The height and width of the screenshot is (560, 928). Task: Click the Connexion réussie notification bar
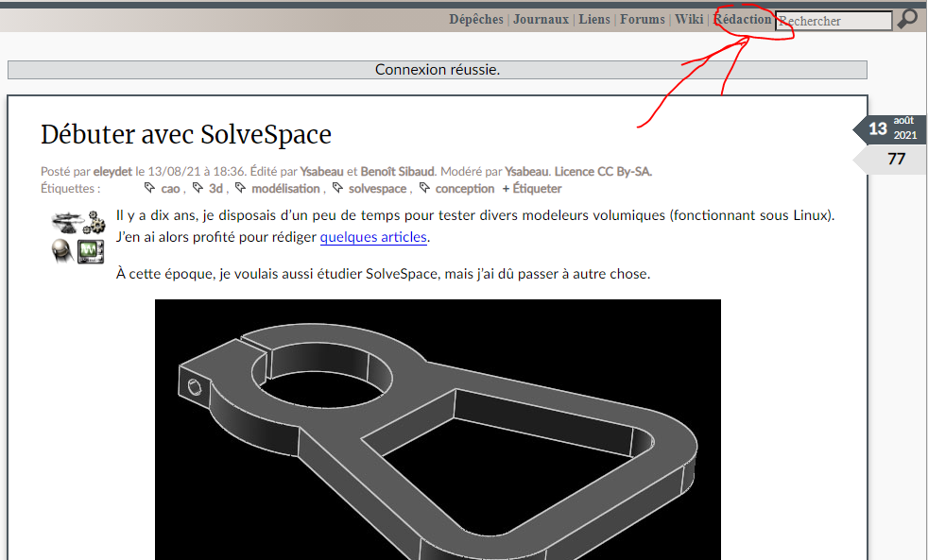pos(438,70)
